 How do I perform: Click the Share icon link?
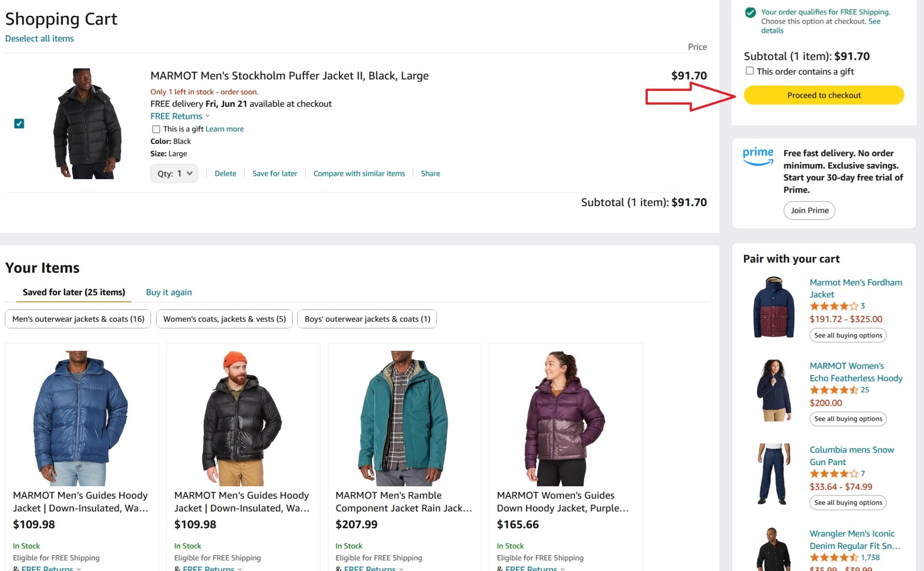click(x=430, y=173)
